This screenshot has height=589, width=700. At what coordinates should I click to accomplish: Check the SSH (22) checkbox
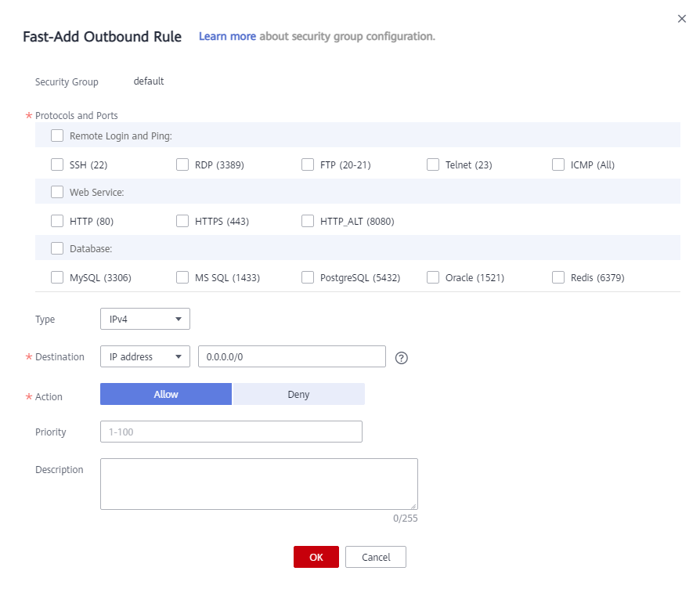(57, 164)
